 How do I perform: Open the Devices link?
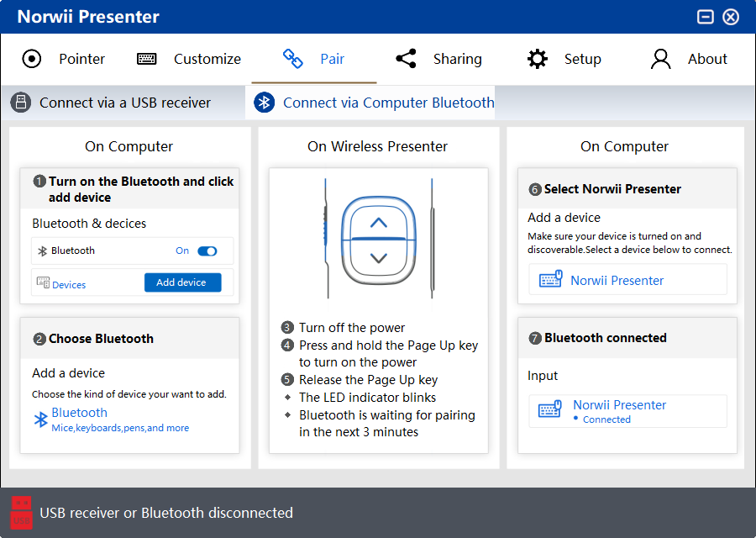(69, 285)
